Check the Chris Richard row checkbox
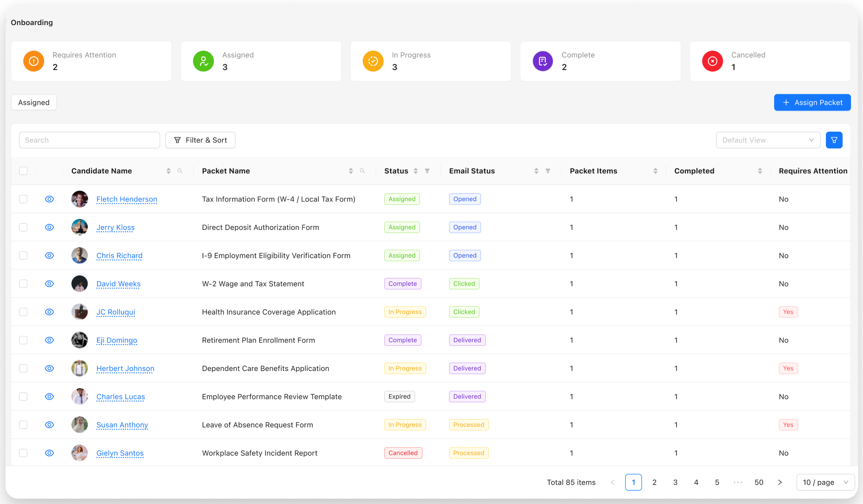Viewport: 863px width, 504px height. click(x=23, y=255)
